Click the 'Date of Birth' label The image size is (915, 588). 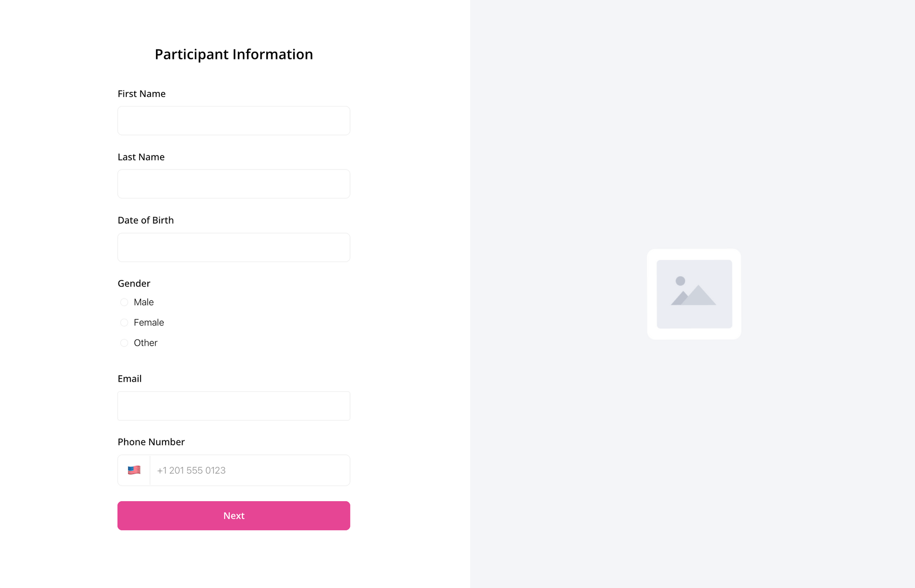[145, 220]
